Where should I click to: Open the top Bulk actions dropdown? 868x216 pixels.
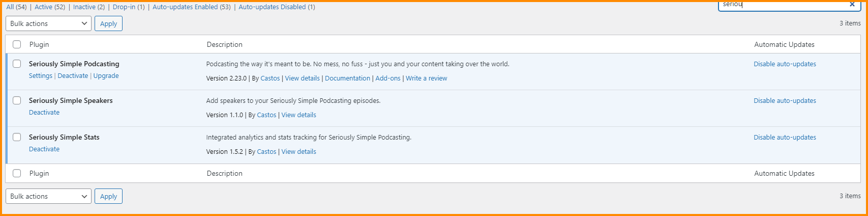click(48, 23)
